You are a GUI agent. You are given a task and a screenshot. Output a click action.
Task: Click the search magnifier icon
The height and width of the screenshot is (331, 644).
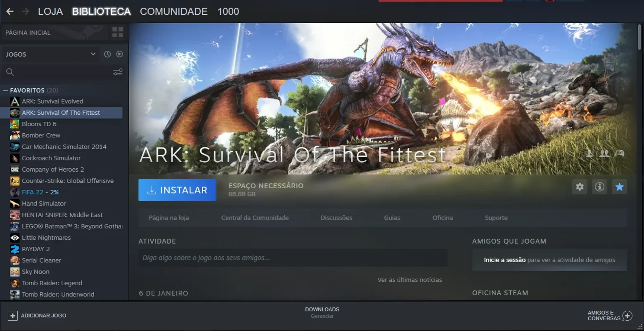[x=10, y=72]
